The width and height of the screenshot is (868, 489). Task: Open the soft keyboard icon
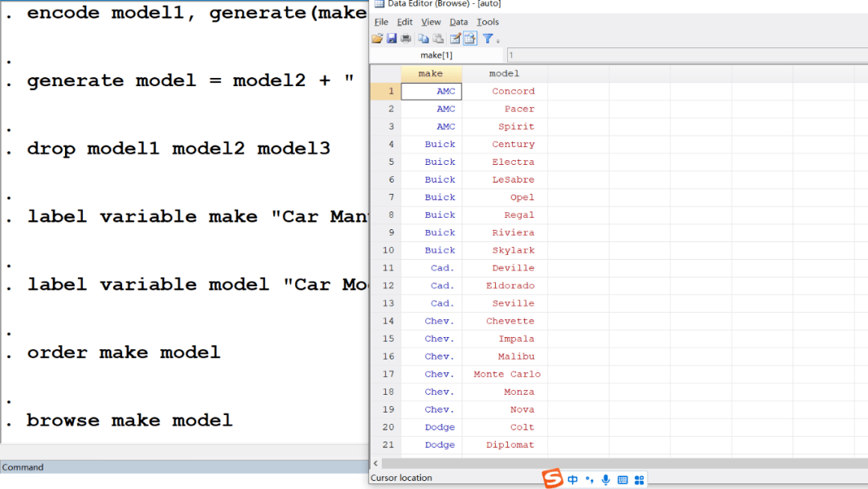623,479
